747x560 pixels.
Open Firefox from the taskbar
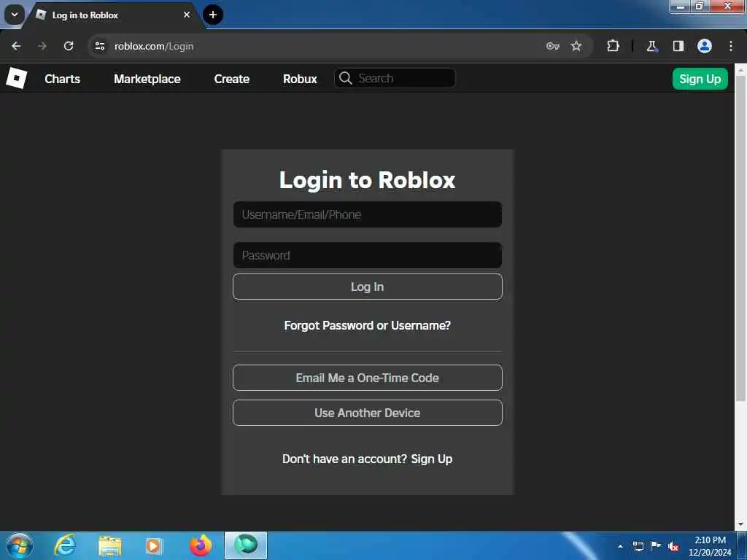tap(201, 545)
